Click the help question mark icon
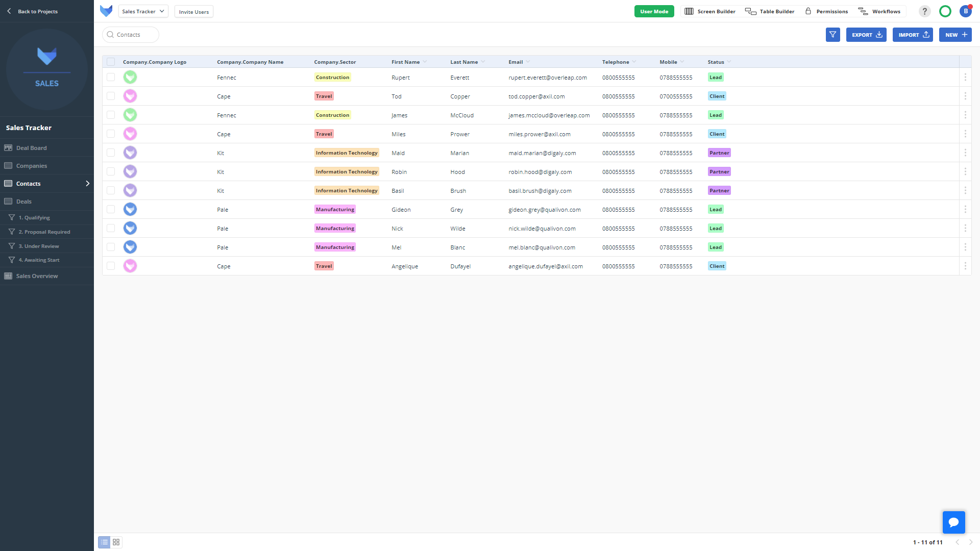Screen dimensions: 980x551 [924, 11]
